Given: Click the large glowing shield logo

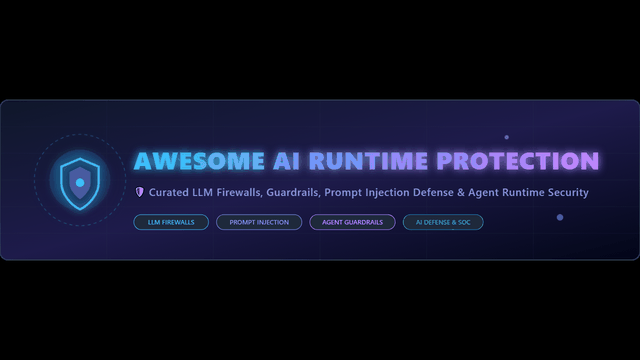Looking at the screenshot, I should point(80,183).
